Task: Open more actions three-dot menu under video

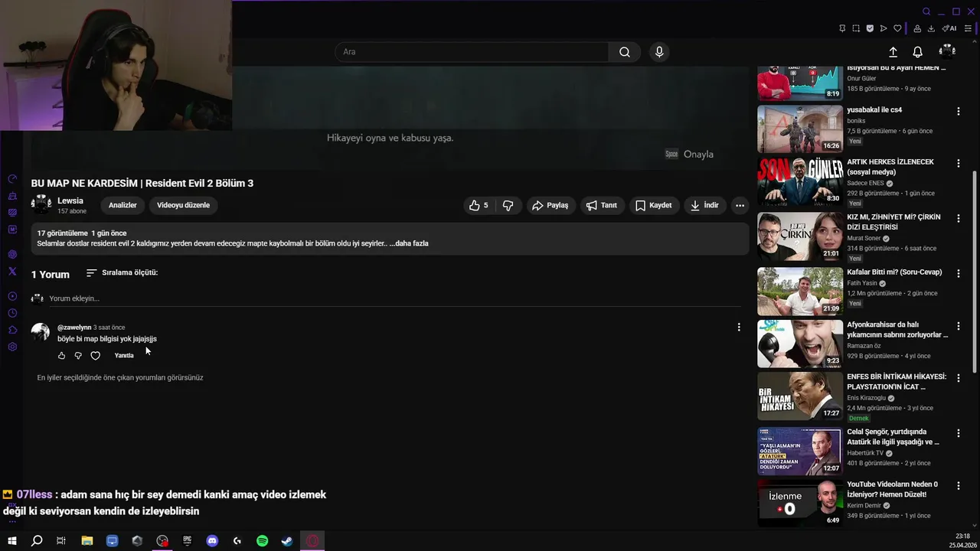Action: coord(740,205)
